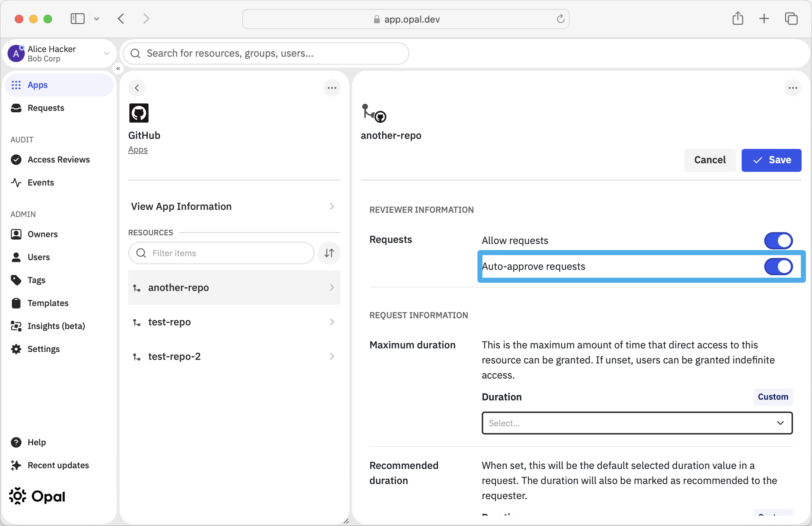
Task: Click the Tags icon in sidebar
Action: click(x=16, y=280)
